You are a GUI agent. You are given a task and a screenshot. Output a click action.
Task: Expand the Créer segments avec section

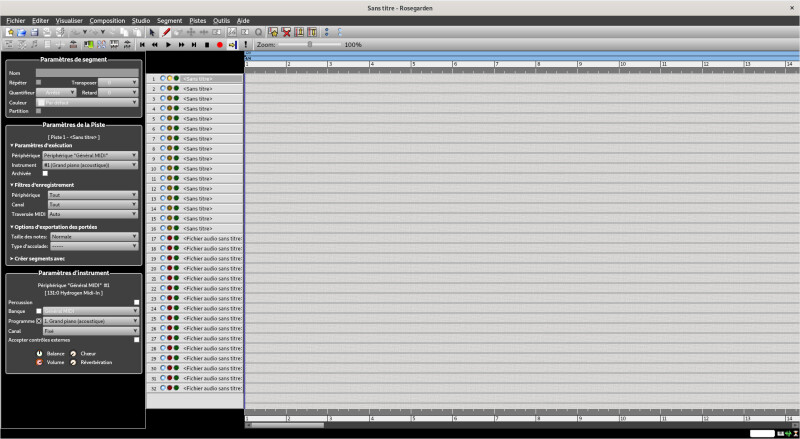click(x=37, y=259)
